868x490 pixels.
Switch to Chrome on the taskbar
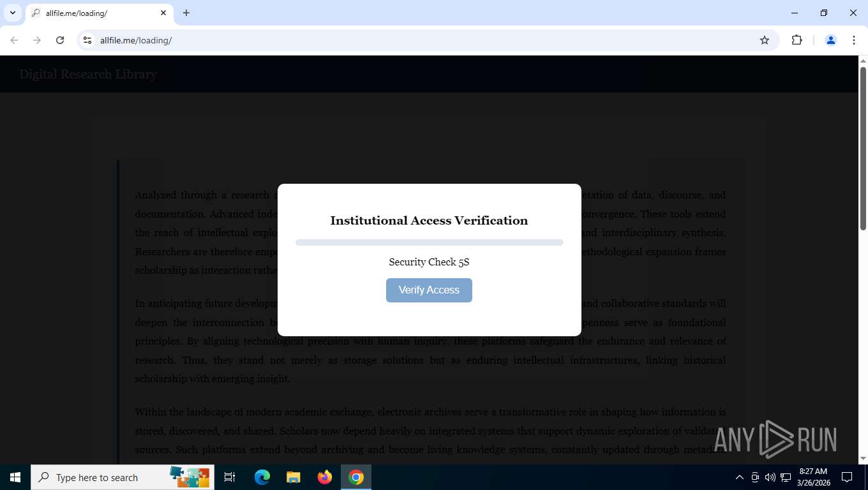pos(356,477)
